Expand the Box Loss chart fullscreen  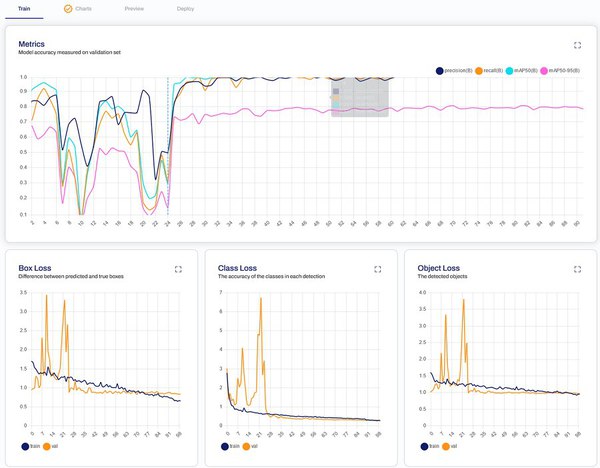tap(178, 269)
